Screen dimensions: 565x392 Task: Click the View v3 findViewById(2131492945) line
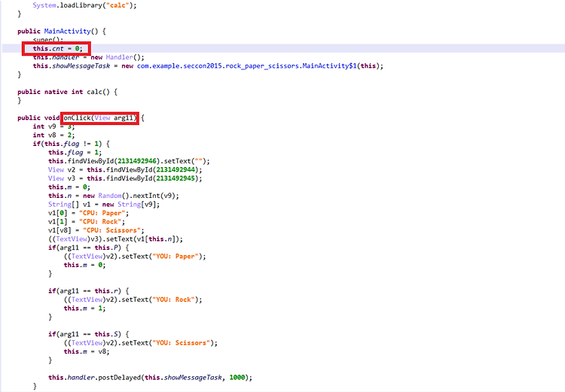click(x=125, y=178)
